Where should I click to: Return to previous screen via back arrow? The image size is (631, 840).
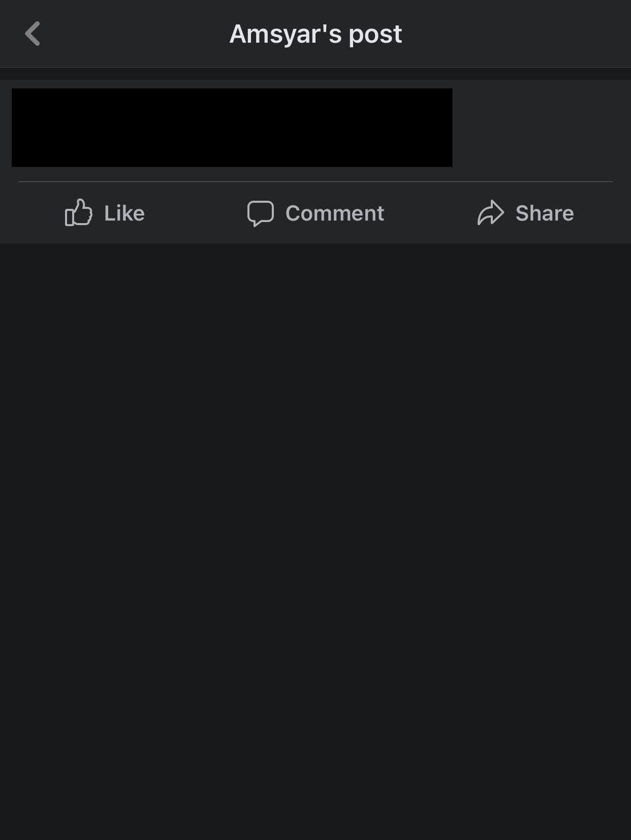33,33
